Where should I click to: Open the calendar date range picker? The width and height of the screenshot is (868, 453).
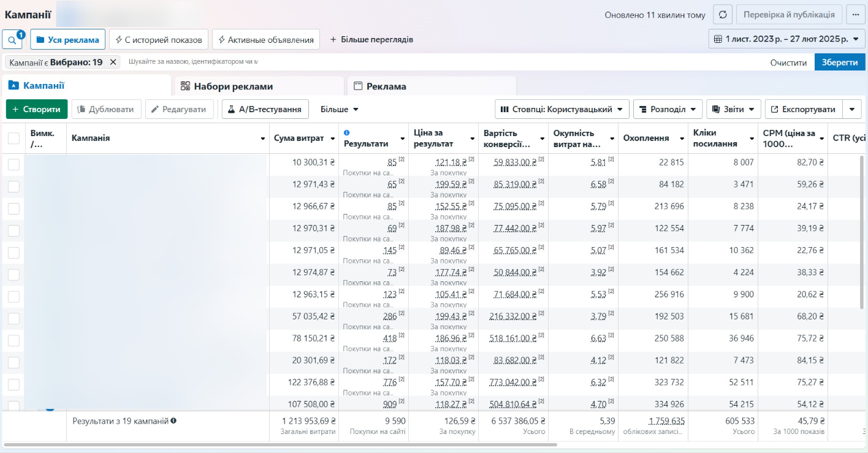[786, 39]
